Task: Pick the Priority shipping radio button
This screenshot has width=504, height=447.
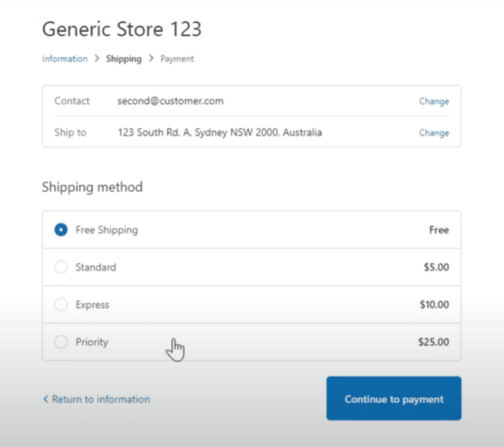Action: [60, 342]
